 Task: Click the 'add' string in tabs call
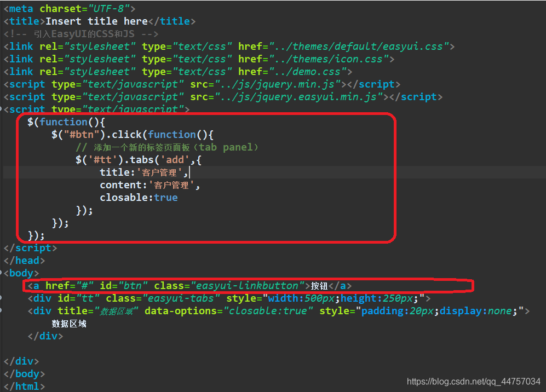coord(175,160)
